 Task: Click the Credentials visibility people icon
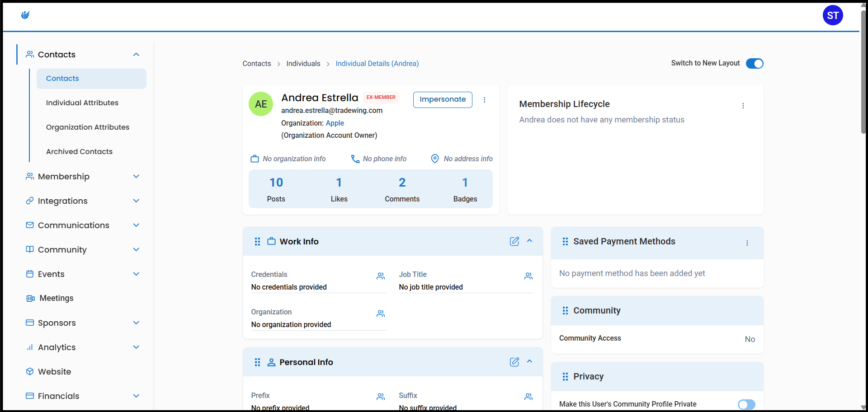[x=381, y=276]
